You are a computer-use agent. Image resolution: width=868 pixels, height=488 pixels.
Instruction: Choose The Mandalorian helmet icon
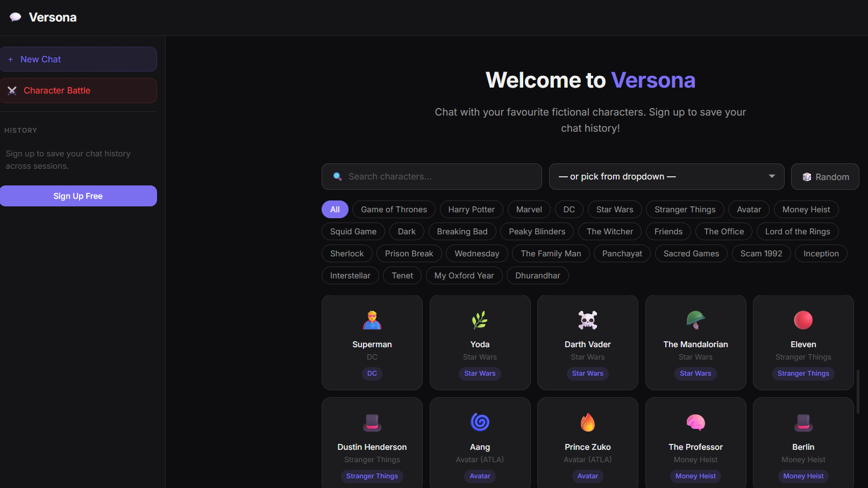(x=695, y=320)
